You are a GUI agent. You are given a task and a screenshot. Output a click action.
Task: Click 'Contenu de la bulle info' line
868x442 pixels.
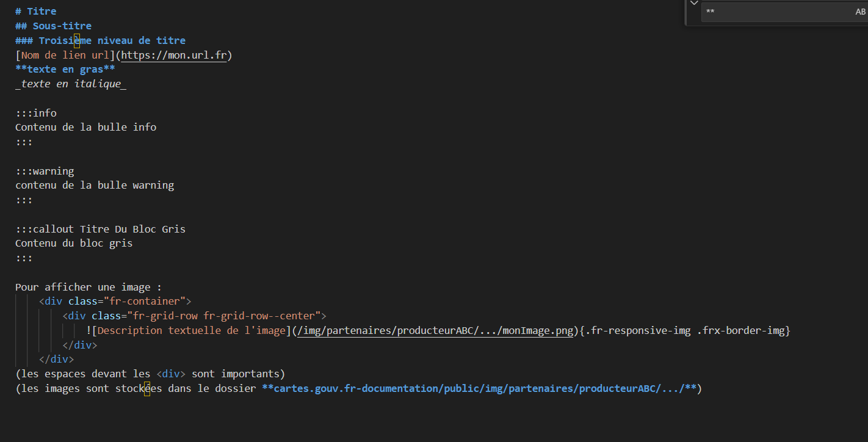[86, 128]
